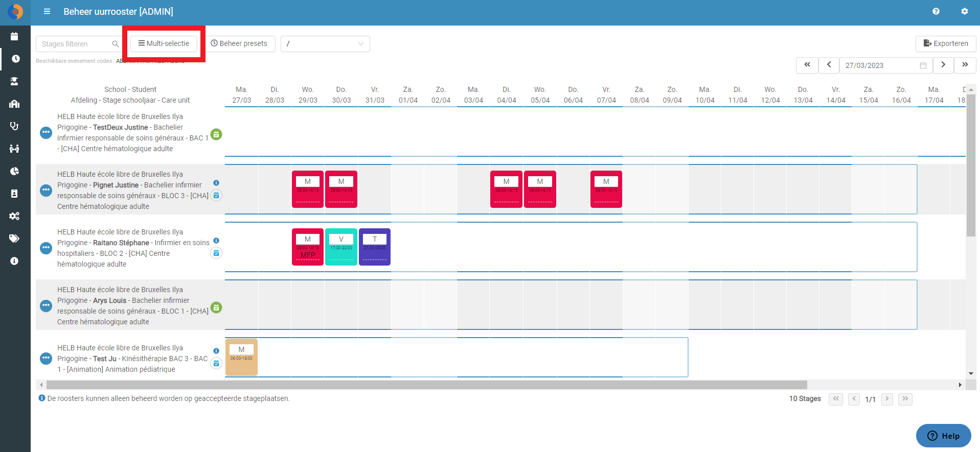
Task: Click info badge on Raitano Stéphane row
Action: click(x=216, y=241)
